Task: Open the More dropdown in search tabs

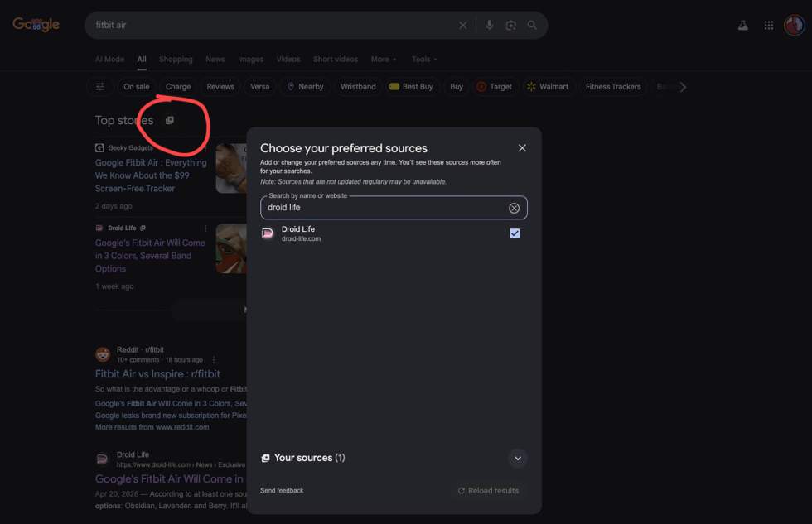Action: (383, 60)
